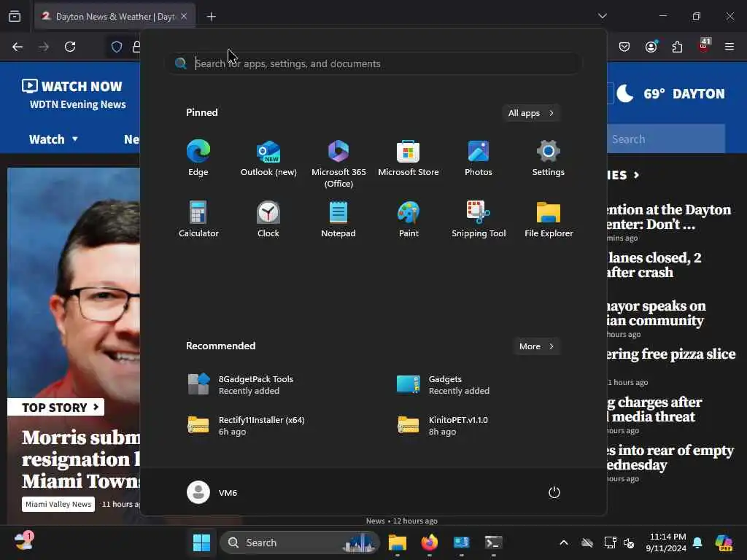Show More recommended items
This screenshot has height=560, width=747.
(x=536, y=346)
